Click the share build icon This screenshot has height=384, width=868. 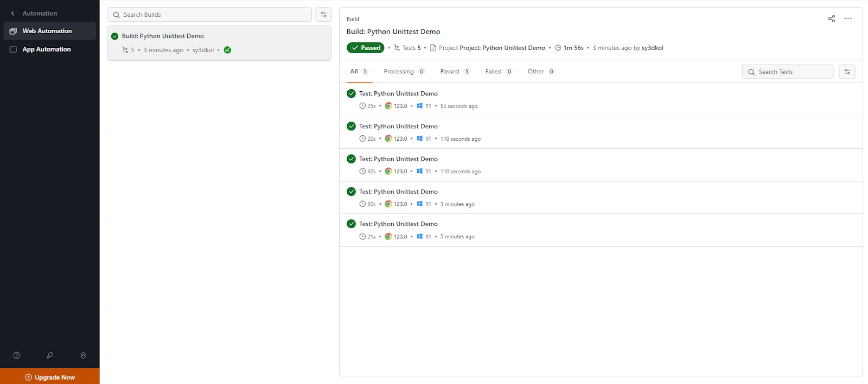pos(831,18)
